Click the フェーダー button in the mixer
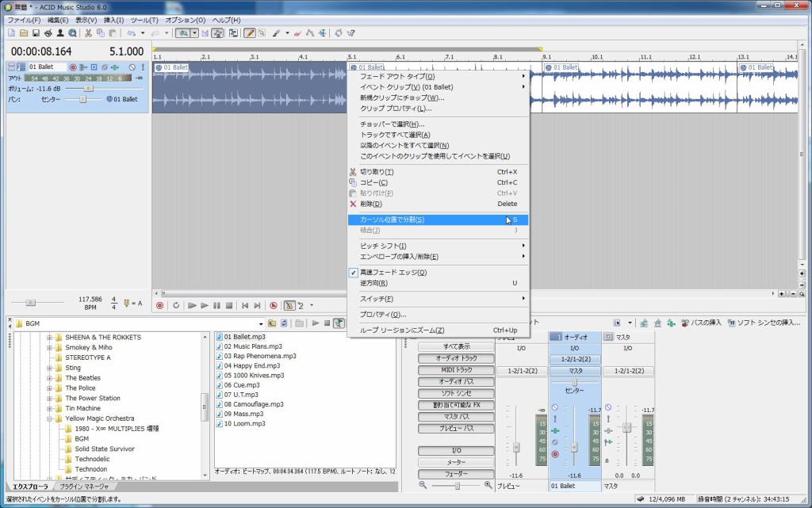Image resolution: width=812 pixels, height=508 pixels. click(x=456, y=474)
